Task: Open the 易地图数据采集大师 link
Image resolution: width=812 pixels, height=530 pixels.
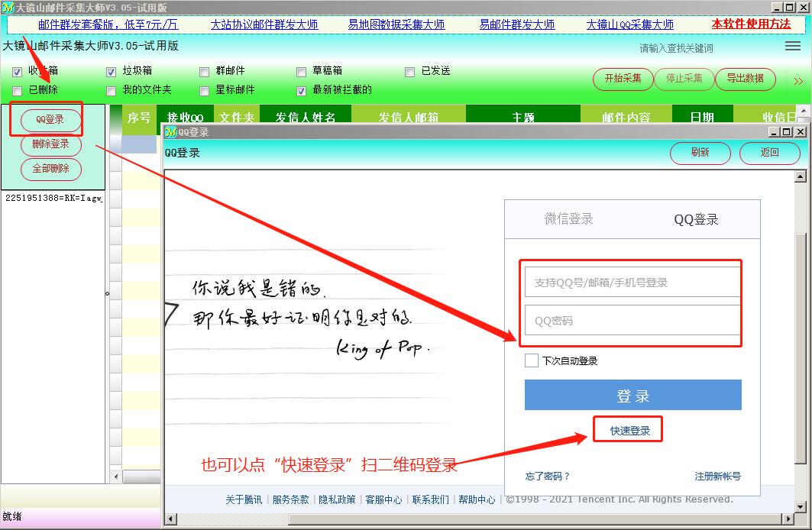Action: [396, 24]
